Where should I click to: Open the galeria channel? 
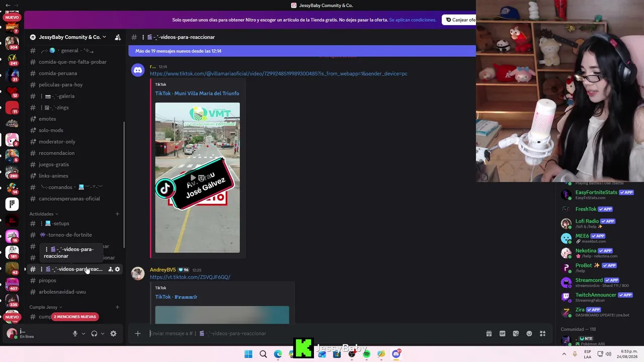tap(73, 96)
